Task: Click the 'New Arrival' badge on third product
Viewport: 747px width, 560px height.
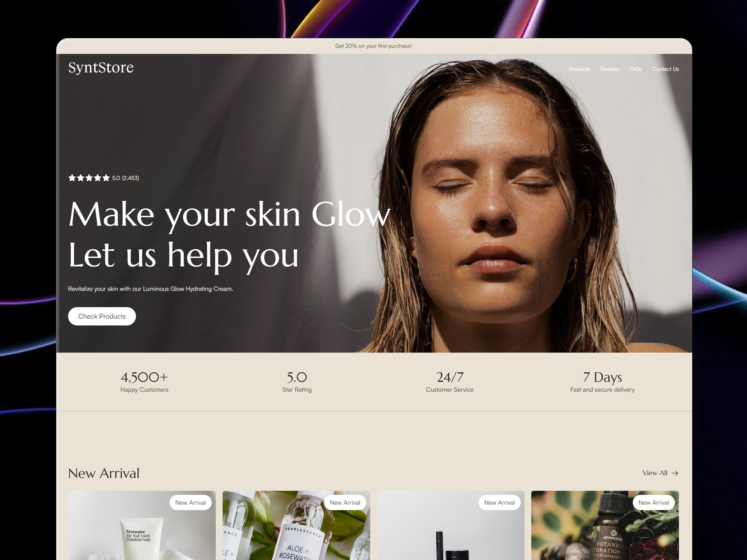Action: 499,502
